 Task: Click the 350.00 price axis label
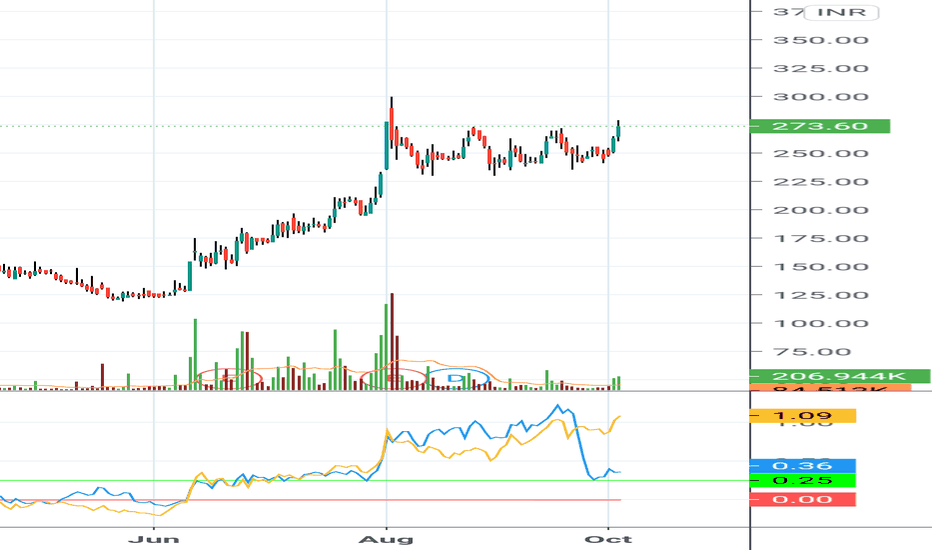pos(821,40)
